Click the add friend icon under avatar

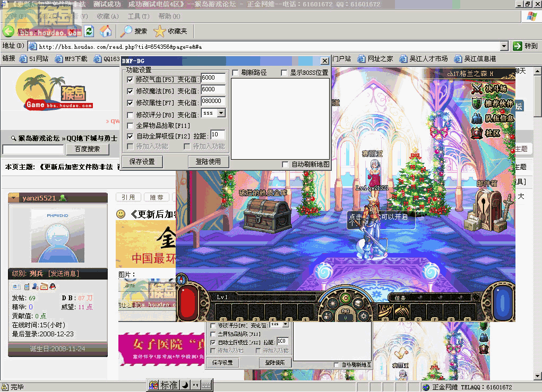35,286
